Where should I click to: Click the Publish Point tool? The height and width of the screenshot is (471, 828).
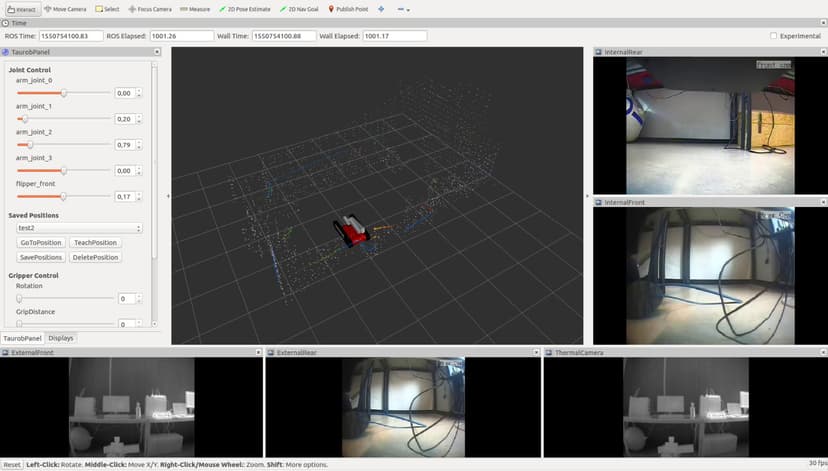click(349, 9)
